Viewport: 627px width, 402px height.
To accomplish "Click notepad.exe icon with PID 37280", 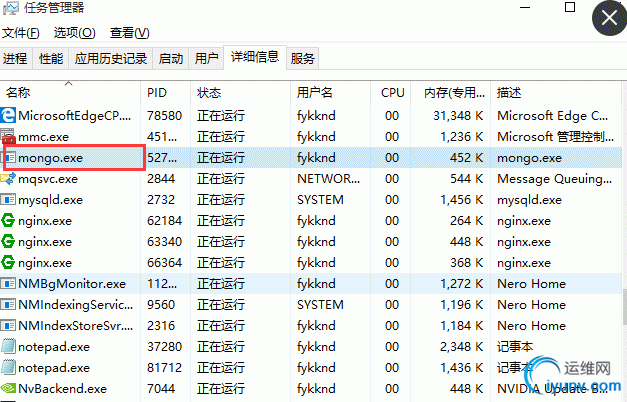I will point(8,346).
